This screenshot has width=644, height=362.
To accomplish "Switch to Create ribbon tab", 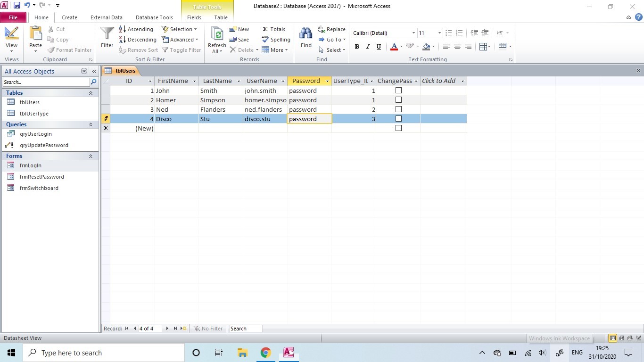I will pos(69,17).
